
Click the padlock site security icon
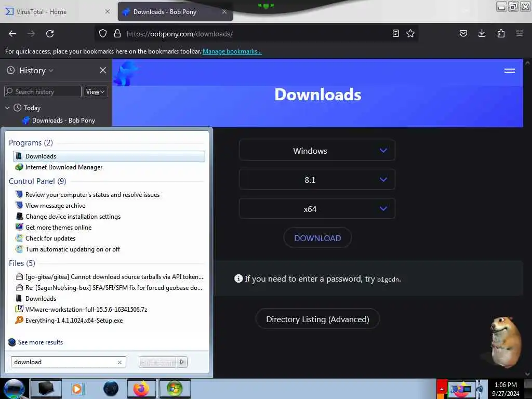[117, 34]
